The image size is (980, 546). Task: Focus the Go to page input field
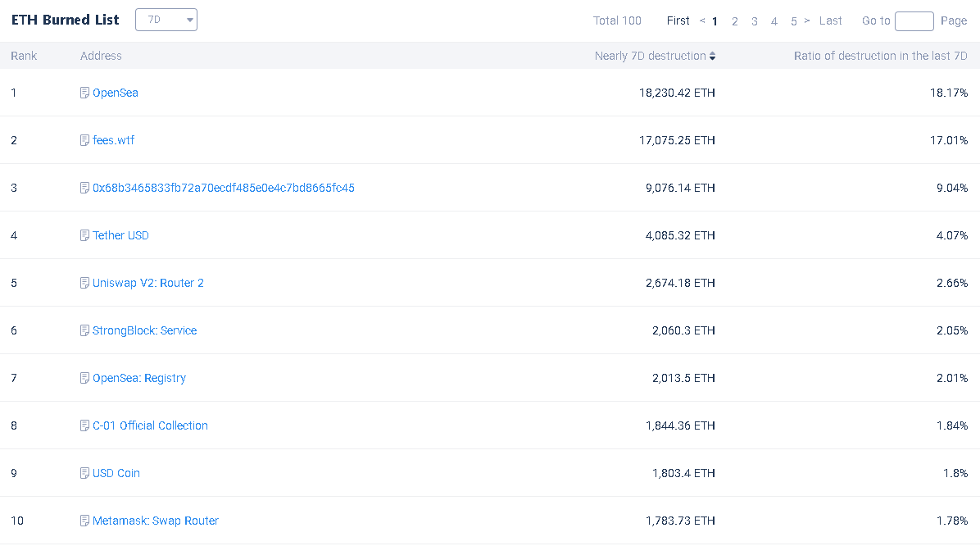pyautogui.click(x=914, y=21)
